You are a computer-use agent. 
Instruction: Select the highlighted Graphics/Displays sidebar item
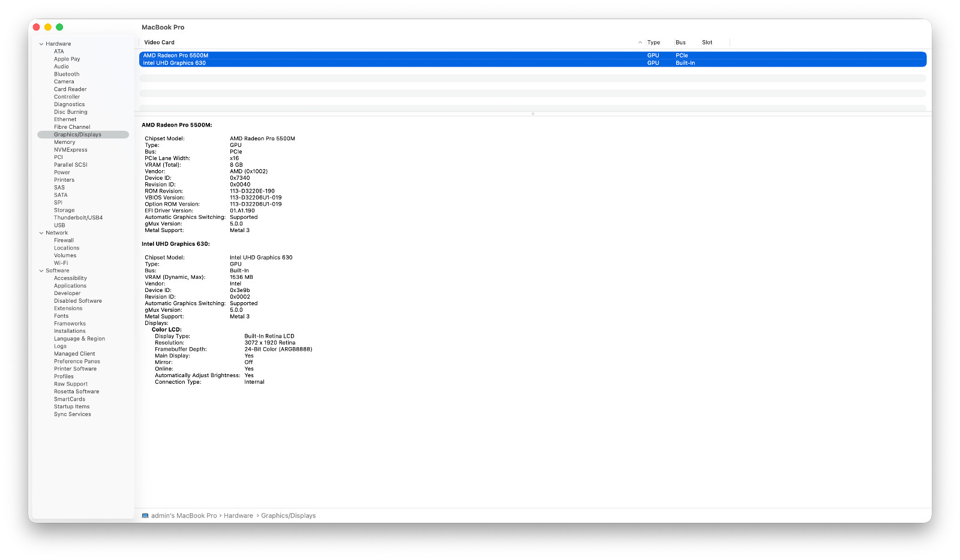point(83,135)
